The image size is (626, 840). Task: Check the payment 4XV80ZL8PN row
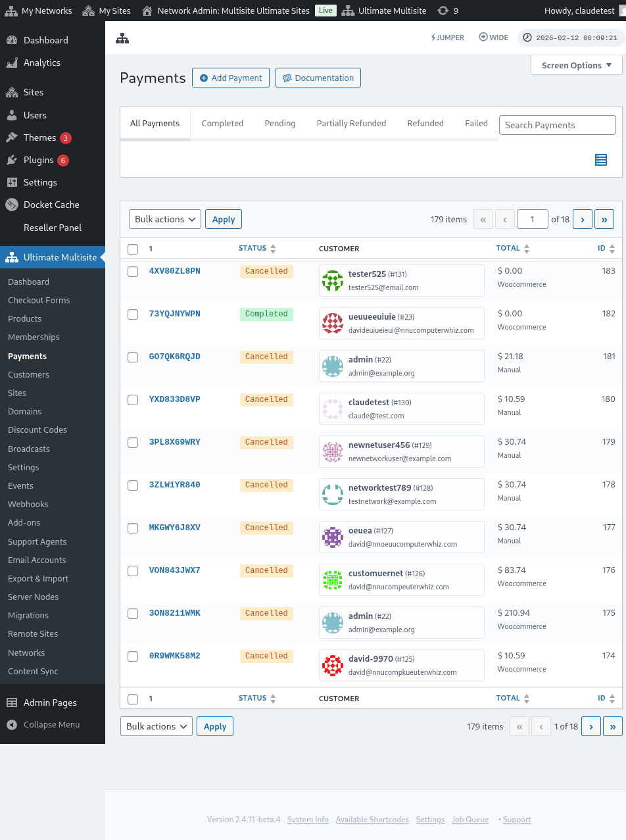(133, 271)
